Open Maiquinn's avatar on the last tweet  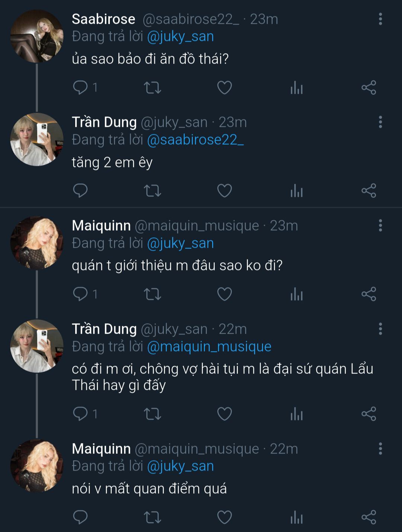36,466
